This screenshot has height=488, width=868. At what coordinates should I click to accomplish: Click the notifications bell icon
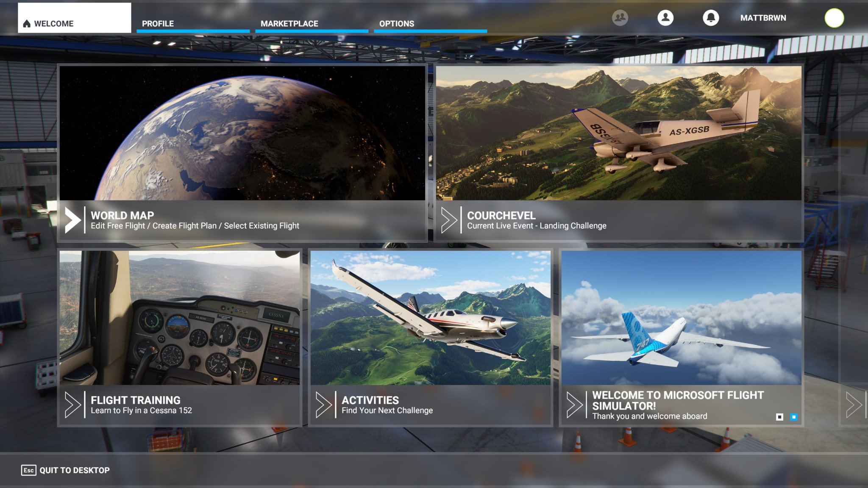point(711,17)
